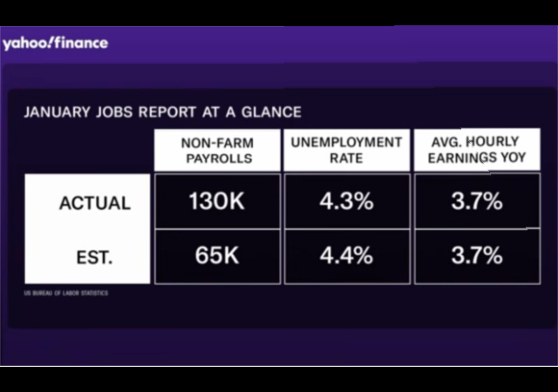Select the 4.4% estimated unemployment cell
The width and height of the screenshot is (558, 392).
coord(346,256)
